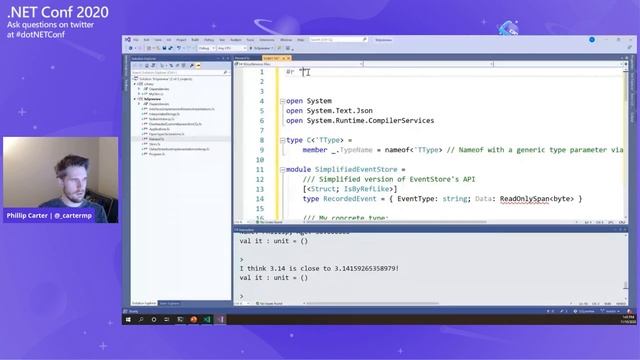Click the green app icon in taskbar

click(207, 320)
